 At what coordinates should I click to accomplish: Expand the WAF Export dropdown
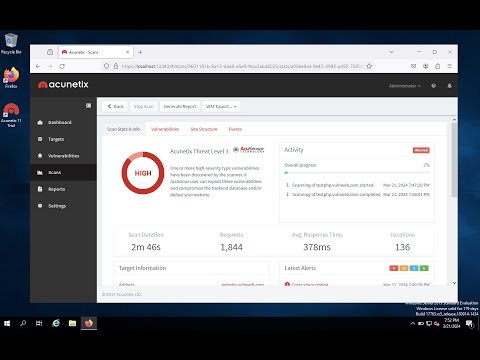coord(221,106)
